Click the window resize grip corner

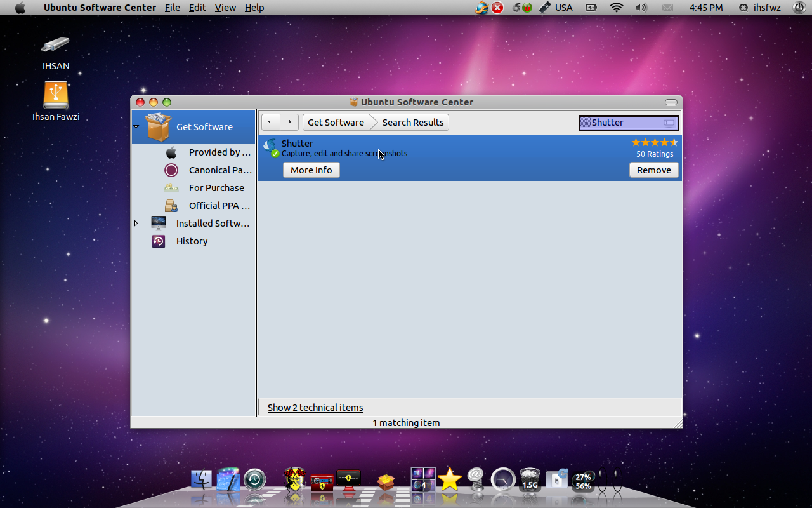tap(678, 423)
